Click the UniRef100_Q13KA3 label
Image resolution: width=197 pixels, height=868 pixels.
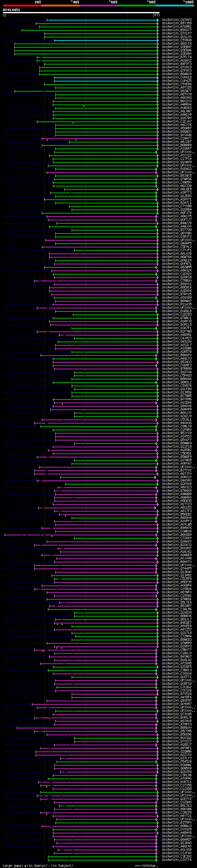(177, 843)
